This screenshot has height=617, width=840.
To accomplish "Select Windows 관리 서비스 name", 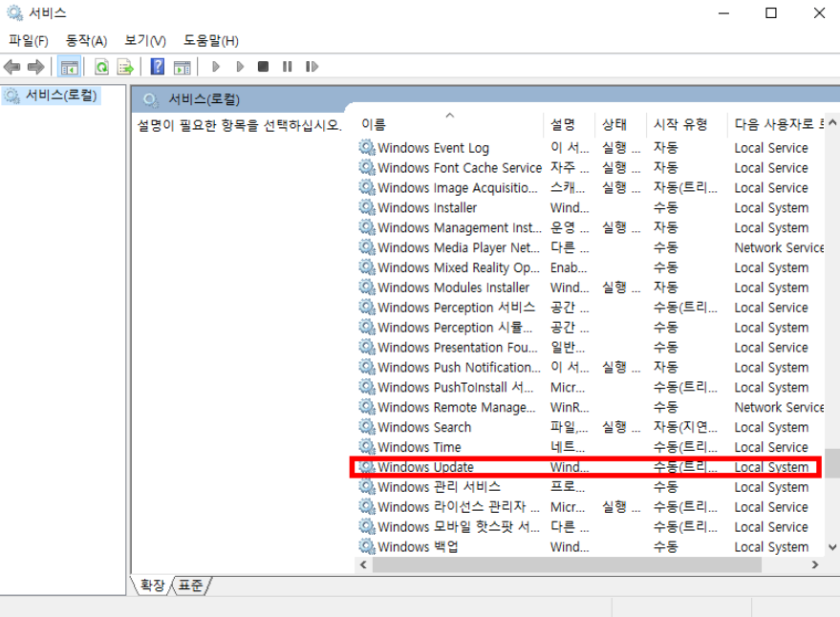I will coord(439,487).
